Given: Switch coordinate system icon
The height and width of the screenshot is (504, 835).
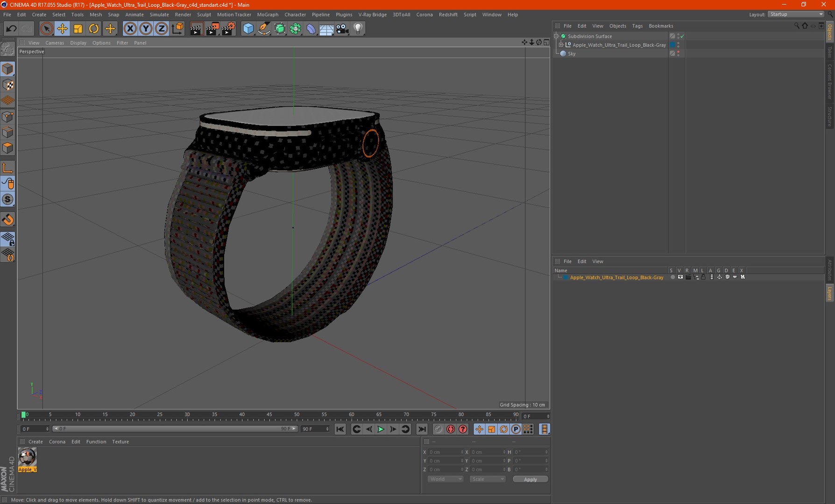Looking at the screenshot, I should [x=177, y=29].
